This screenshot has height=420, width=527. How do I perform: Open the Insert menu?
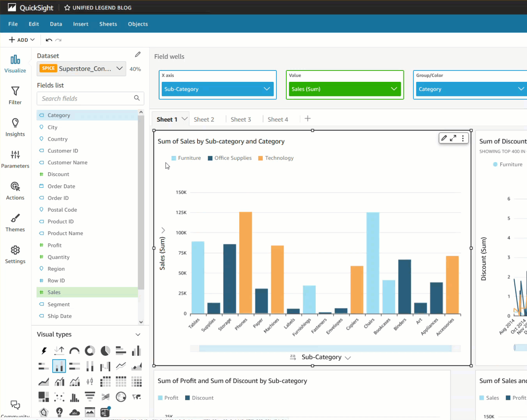click(x=81, y=24)
